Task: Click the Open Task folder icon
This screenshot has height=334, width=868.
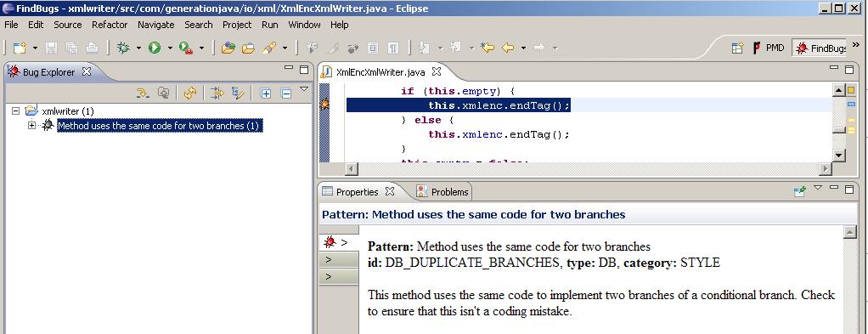Action: 248,48
